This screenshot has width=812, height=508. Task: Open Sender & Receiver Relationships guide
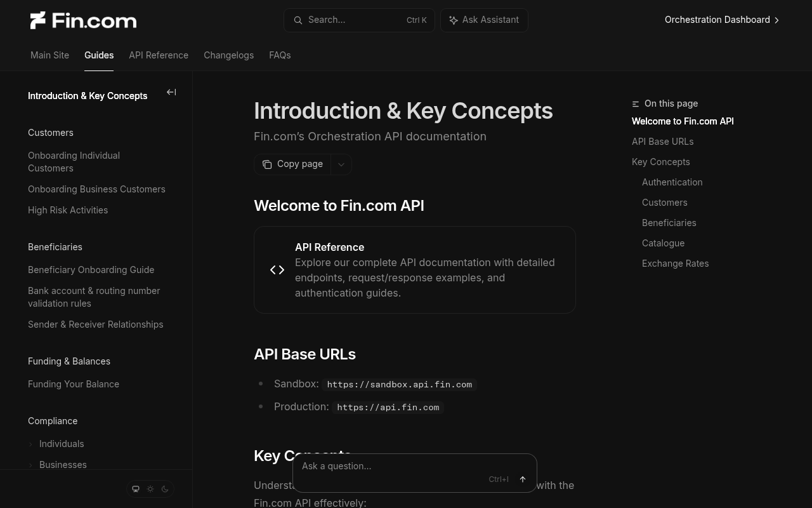pos(96,324)
